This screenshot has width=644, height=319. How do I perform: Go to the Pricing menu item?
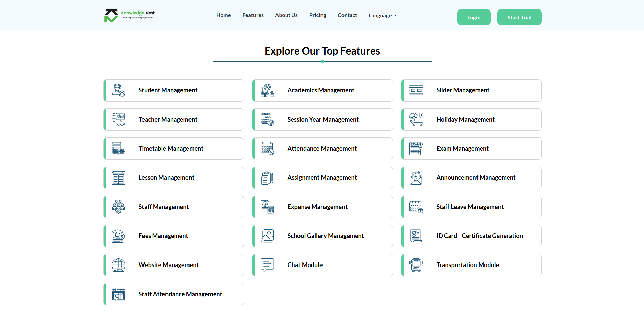(317, 15)
